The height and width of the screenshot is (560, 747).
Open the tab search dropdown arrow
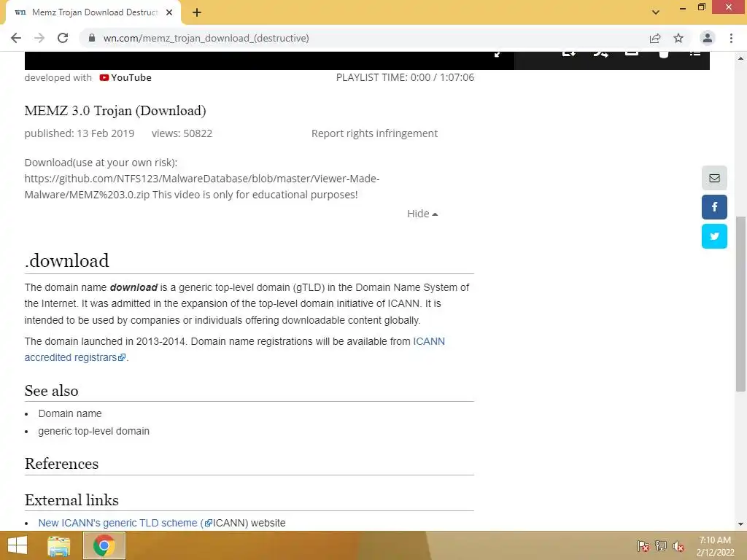pyautogui.click(x=656, y=12)
